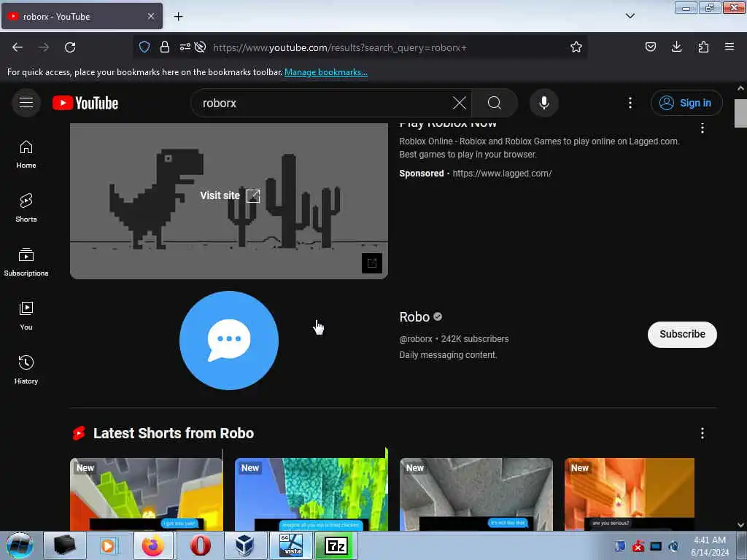Open VirtualBox cube icon in taskbar

click(245, 545)
